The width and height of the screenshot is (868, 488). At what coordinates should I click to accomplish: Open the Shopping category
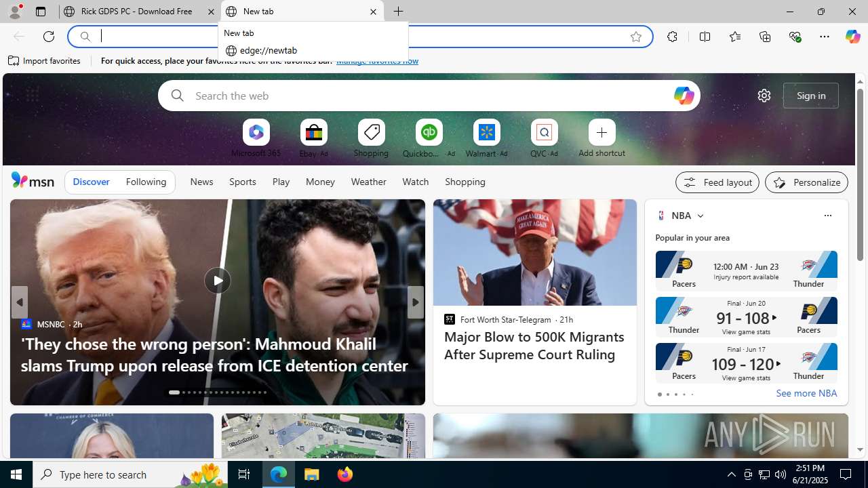pyautogui.click(x=465, y=182)
